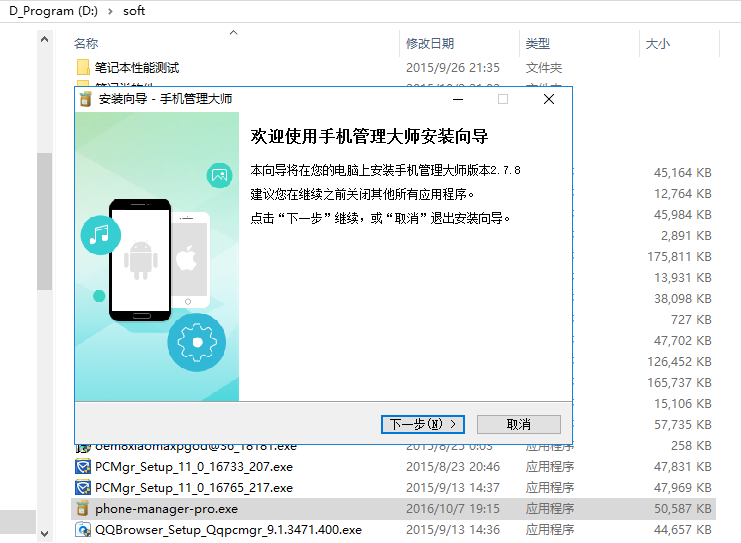Viewport: 741px width, 543px height.
Task: Click size 44,657 KB in file list
Action: coord(683,529)
